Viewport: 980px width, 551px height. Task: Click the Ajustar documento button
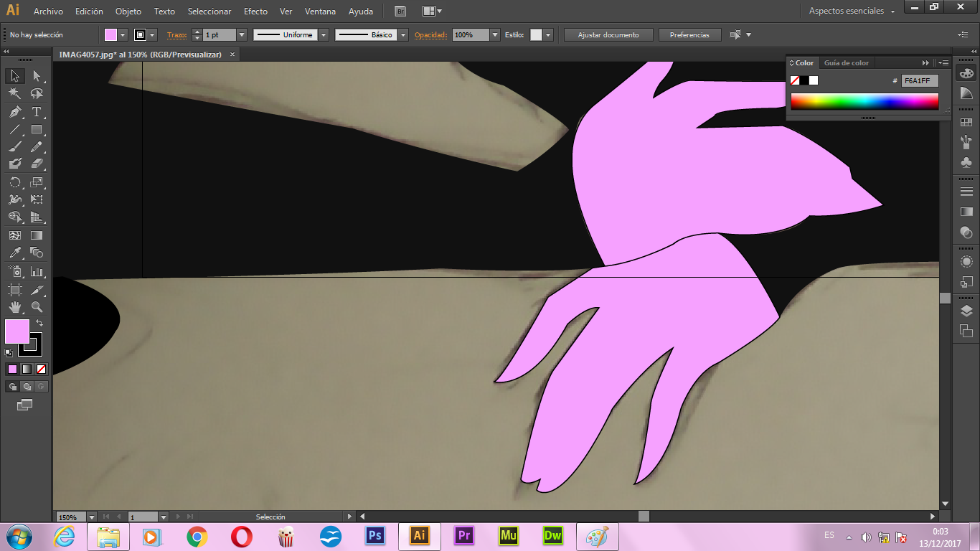point(608,34)
